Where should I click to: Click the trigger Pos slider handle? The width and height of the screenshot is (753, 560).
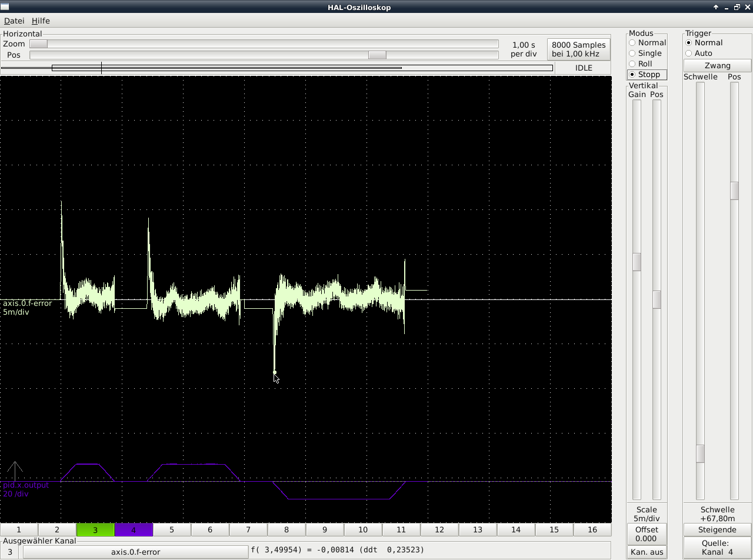pos(734,191)
